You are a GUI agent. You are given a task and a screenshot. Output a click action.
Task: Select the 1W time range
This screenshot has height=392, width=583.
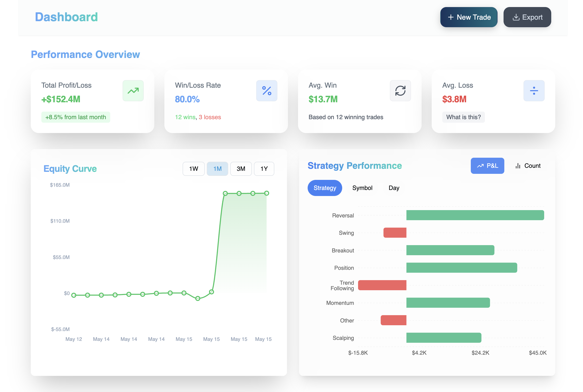(x=193, y=169)
